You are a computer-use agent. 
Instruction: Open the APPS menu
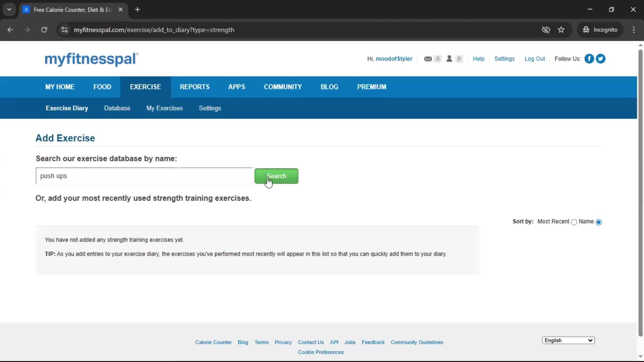tap(236, 87)
